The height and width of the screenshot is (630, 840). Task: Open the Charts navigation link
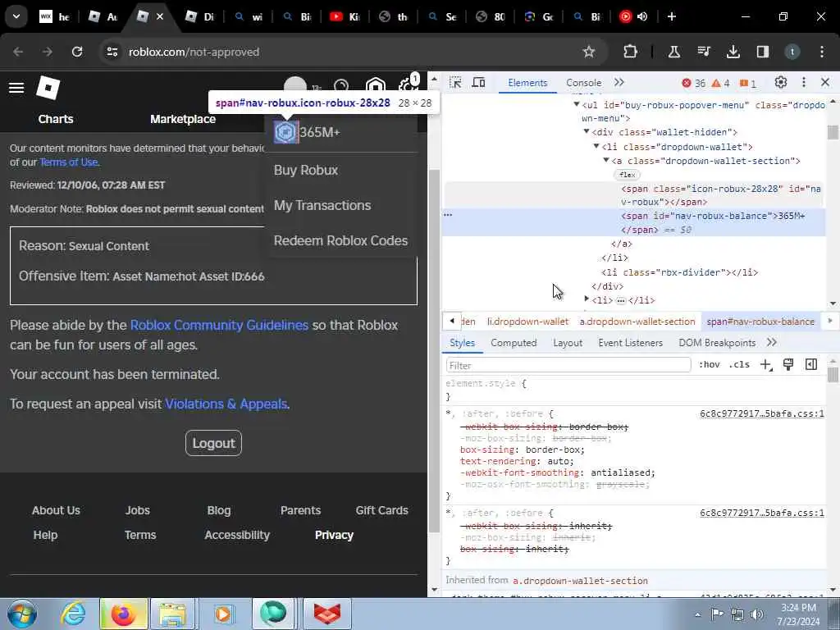pos(56,119)
